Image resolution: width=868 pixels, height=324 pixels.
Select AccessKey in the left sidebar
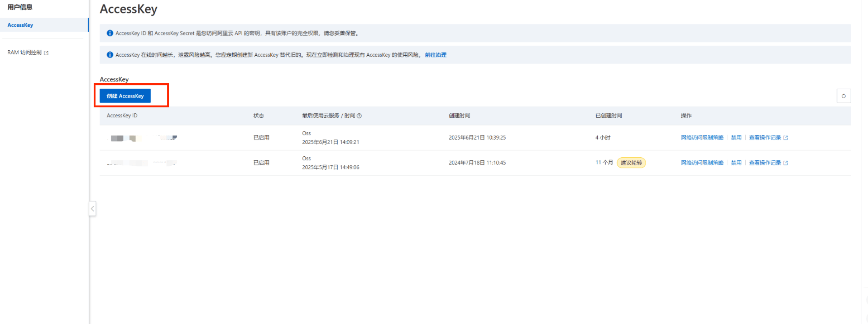[20, 25]
